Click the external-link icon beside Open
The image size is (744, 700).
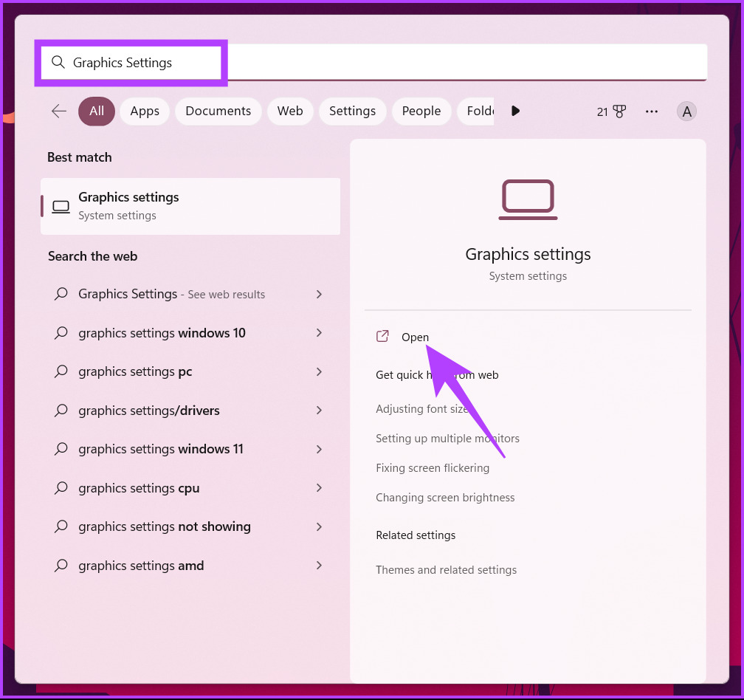coord(382,336)
